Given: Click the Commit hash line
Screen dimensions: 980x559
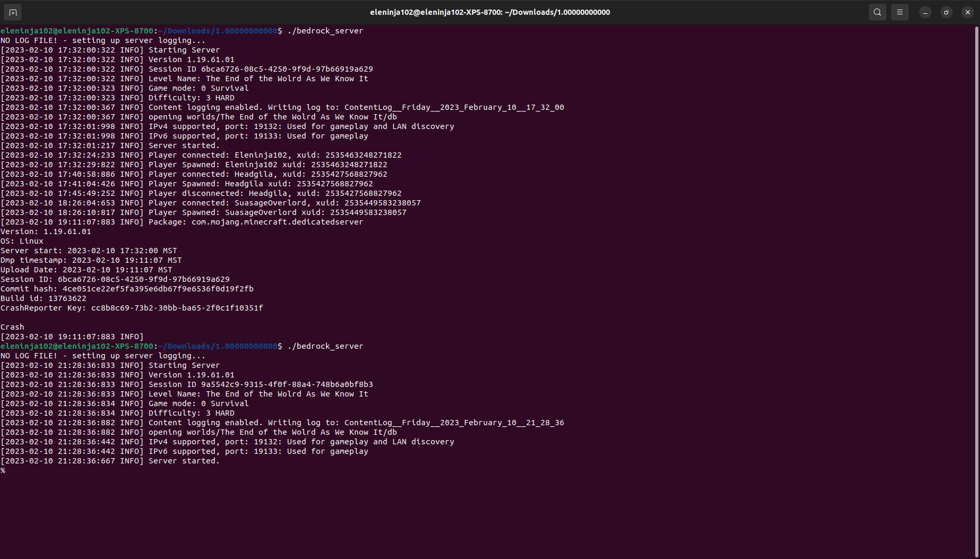Looking at the screenshot, I should [x=127, y=289].
